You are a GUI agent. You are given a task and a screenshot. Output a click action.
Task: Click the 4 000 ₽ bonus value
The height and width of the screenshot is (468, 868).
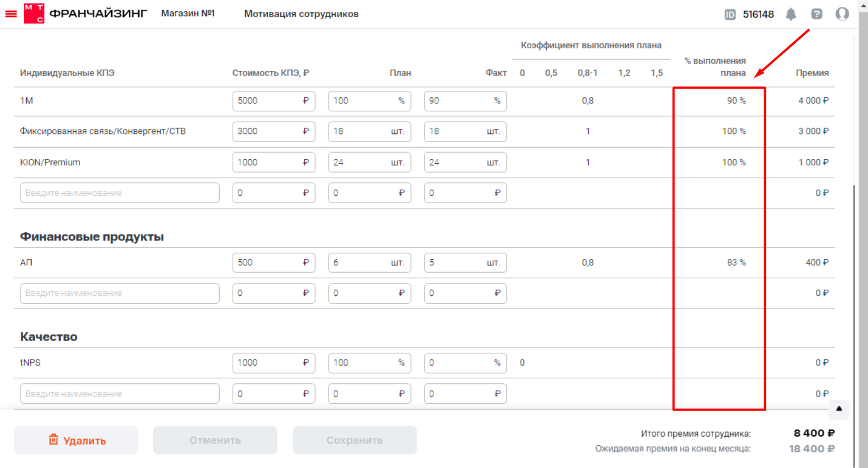tap(814, 101)
